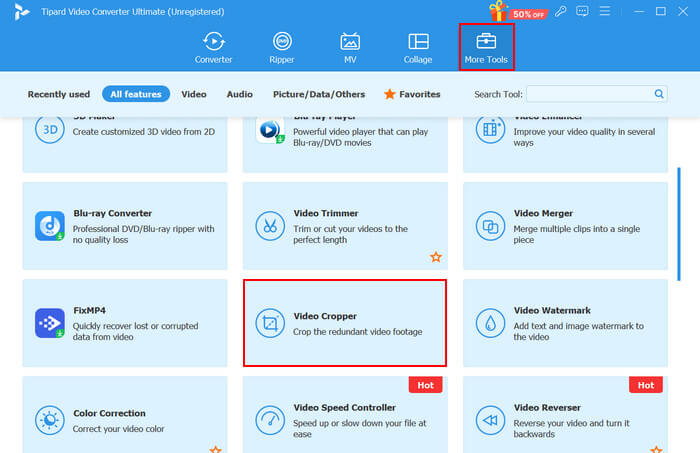Click the Video Merger icon

click(x=490, y=226)
